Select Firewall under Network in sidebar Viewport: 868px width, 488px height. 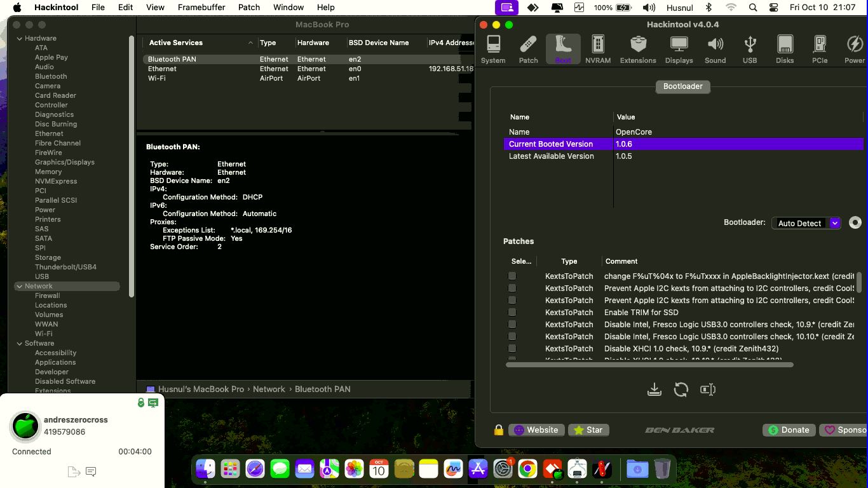[x=48, y=295]
